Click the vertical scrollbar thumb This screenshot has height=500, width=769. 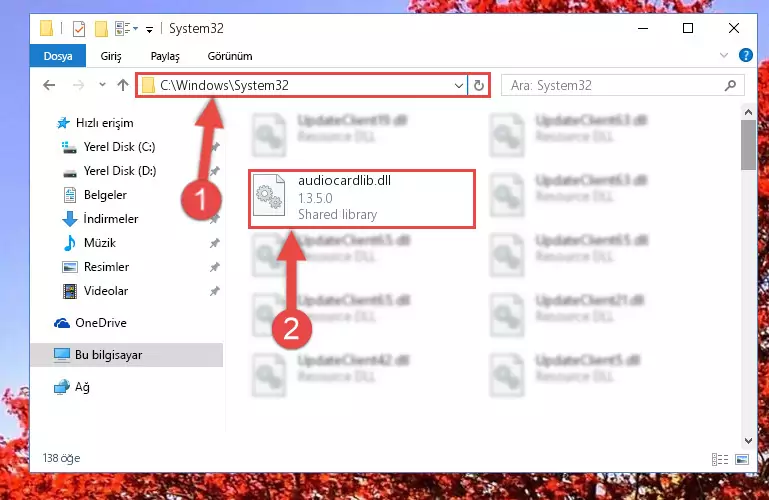(748, 145)
